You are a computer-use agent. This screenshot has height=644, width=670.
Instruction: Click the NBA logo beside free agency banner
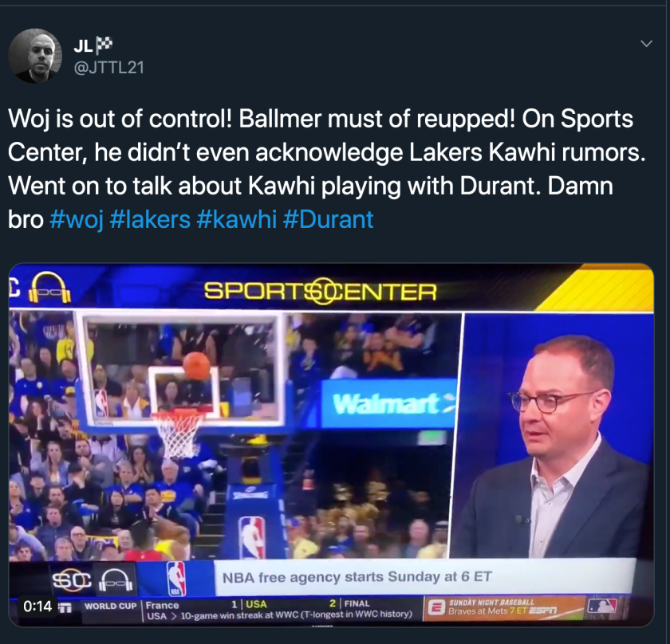176,578
